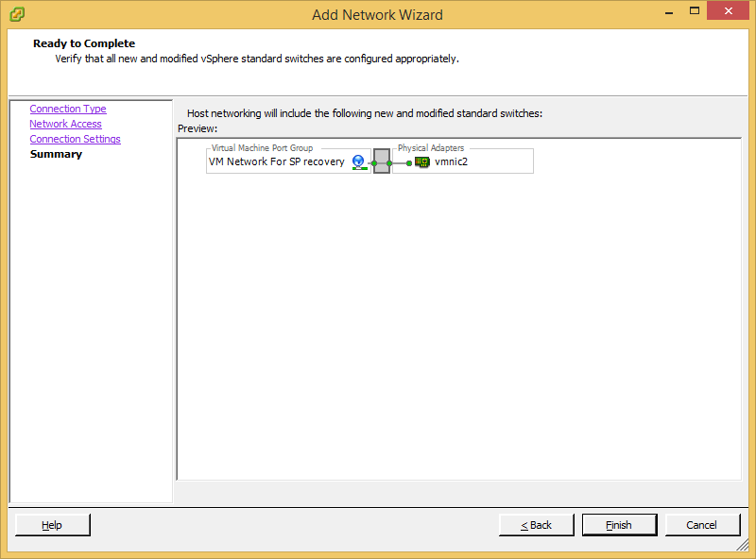Click the Physical Adapters group label
The width and height of the screenshot is (756, 559).
pyautogui.click(x=431, y=148)
